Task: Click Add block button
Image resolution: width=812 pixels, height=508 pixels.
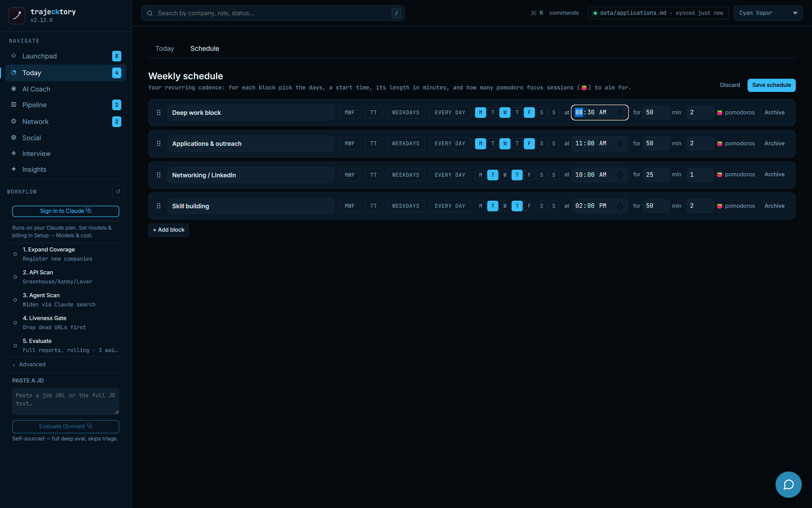Action: coord(168,230)
